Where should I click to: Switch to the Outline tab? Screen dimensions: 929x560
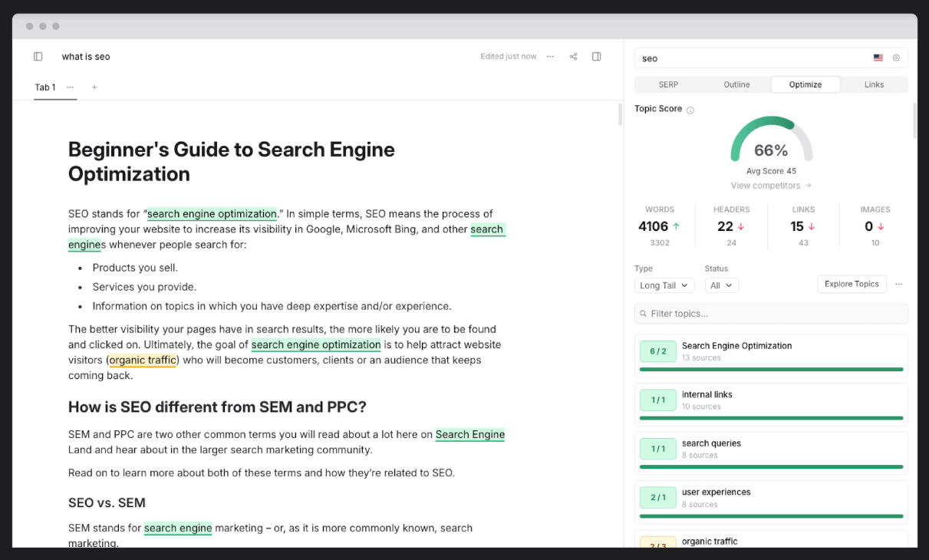(736, 84)
